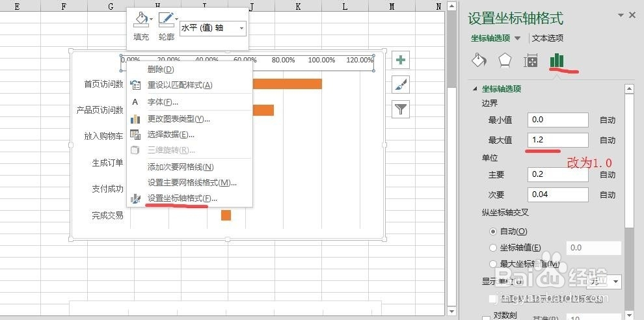Image resolution: width=644 pixels, height=320 pixels.
Task: Select column header E
Action: (18, 6)
